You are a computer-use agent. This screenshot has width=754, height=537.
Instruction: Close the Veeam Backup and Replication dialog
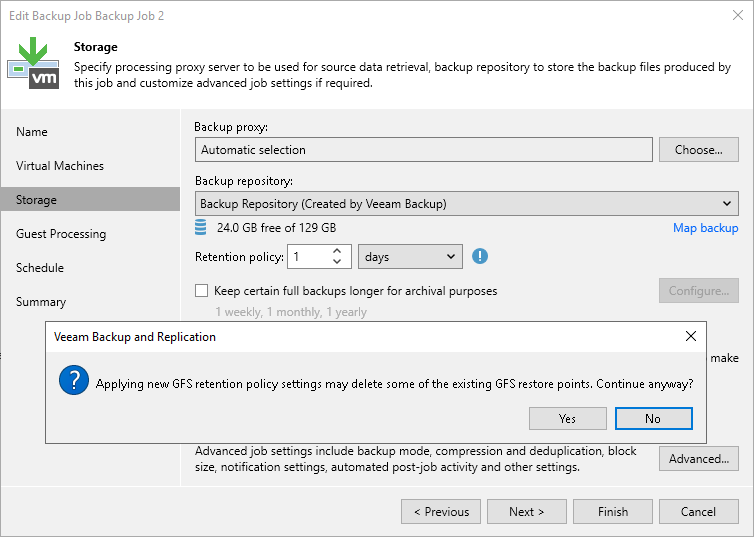pyautogui.click(x=691, y=336)
